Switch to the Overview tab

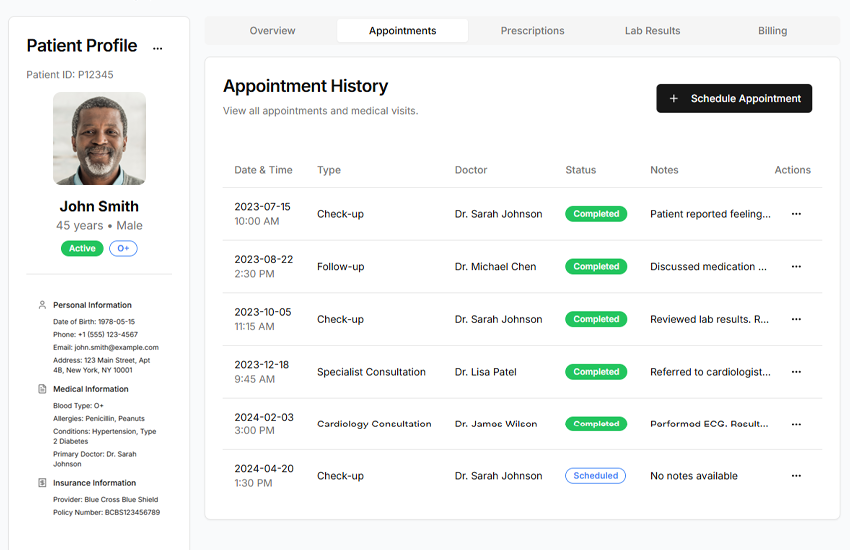pyautogui.click(x=272, y=31)
